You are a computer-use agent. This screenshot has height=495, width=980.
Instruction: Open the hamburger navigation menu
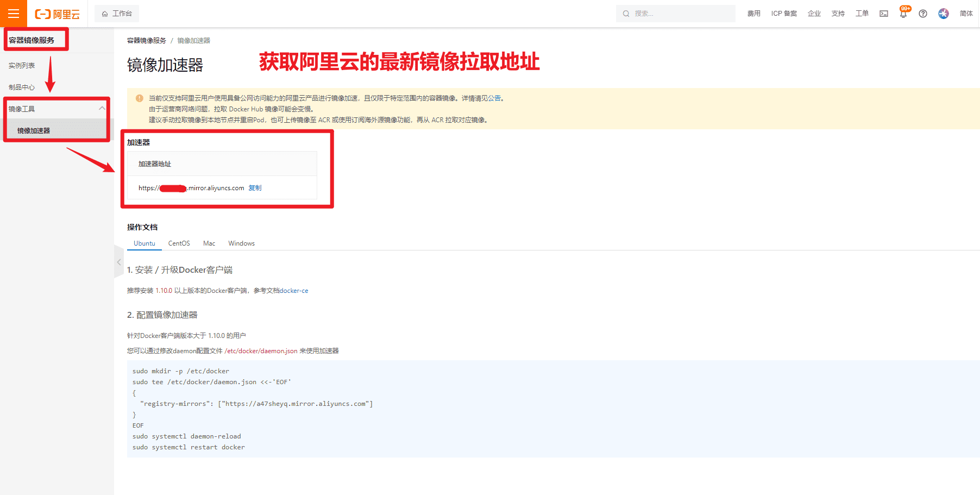click(x=13, y=14)
